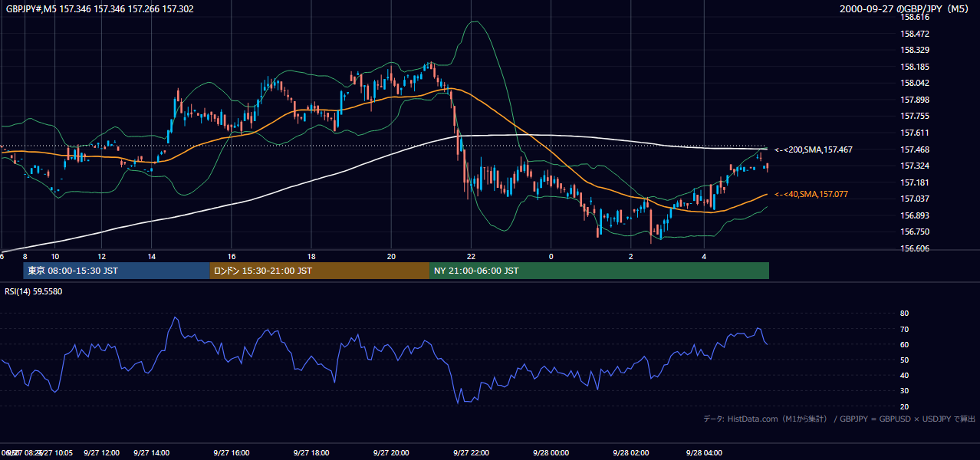Click the RSI(14) 59.5580 indicator label

(34, 291)
